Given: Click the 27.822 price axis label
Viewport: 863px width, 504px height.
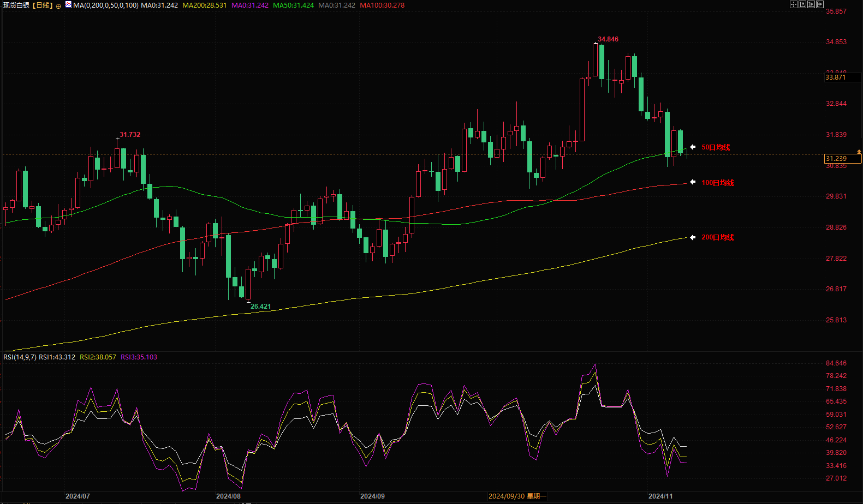Looking at the screenshot, I should tap(836, 259).
